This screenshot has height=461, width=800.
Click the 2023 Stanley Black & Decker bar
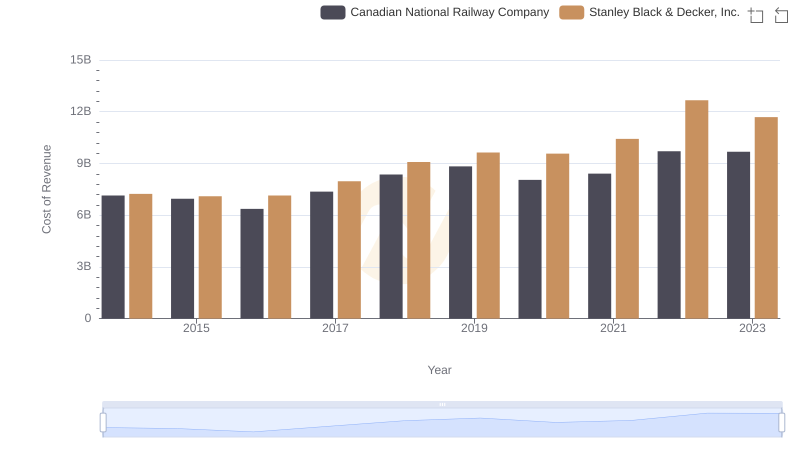tap(766, 218)
